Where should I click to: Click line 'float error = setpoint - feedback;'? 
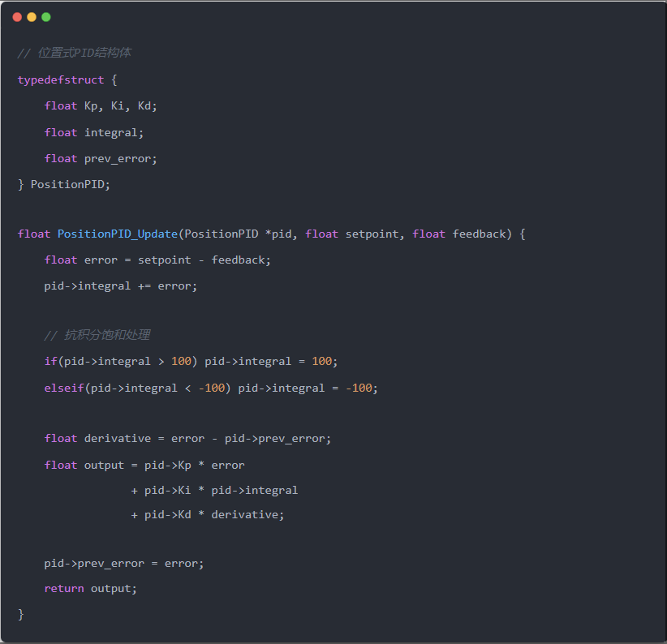157,260
